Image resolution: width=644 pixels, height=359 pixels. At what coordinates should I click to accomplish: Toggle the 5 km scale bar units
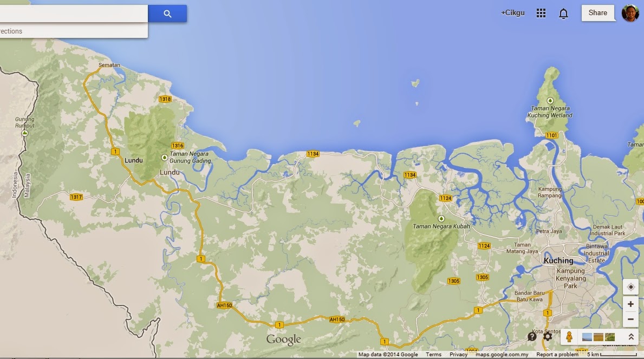pyautogui.click(x=612, y=355)
